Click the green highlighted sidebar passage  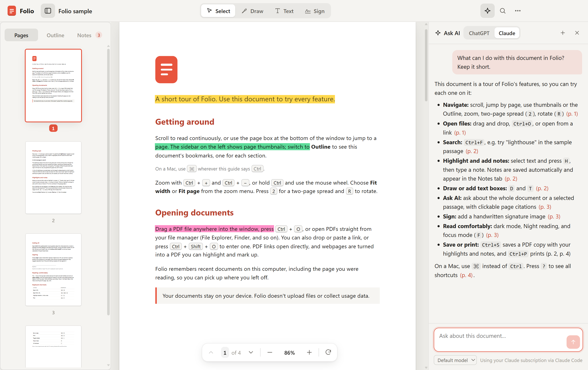pyautogui.click(x=232, y=147)
